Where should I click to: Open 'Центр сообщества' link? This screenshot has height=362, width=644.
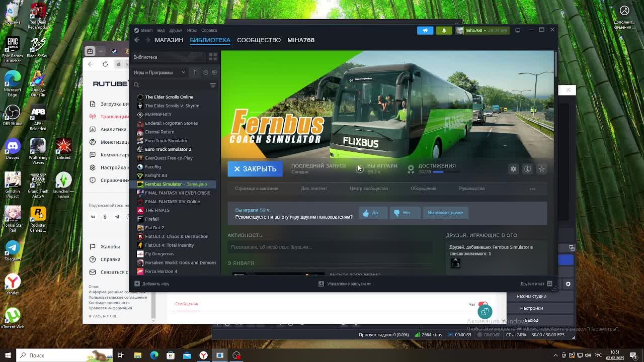click(x=369, y=189)
